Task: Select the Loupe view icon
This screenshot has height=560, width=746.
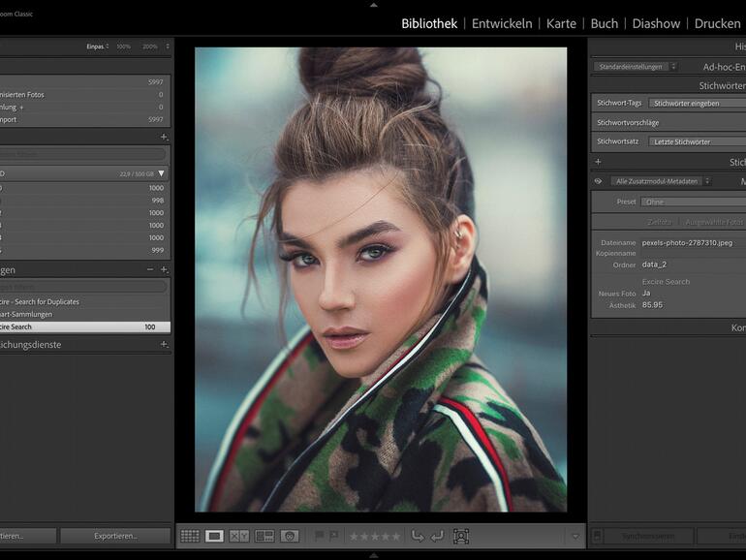Action: point(214,536)
